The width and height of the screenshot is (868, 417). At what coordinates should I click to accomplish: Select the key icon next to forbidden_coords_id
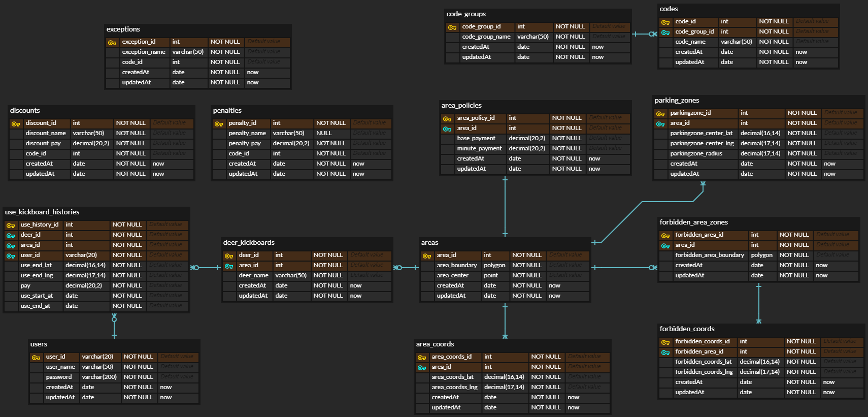coord(665,342)
